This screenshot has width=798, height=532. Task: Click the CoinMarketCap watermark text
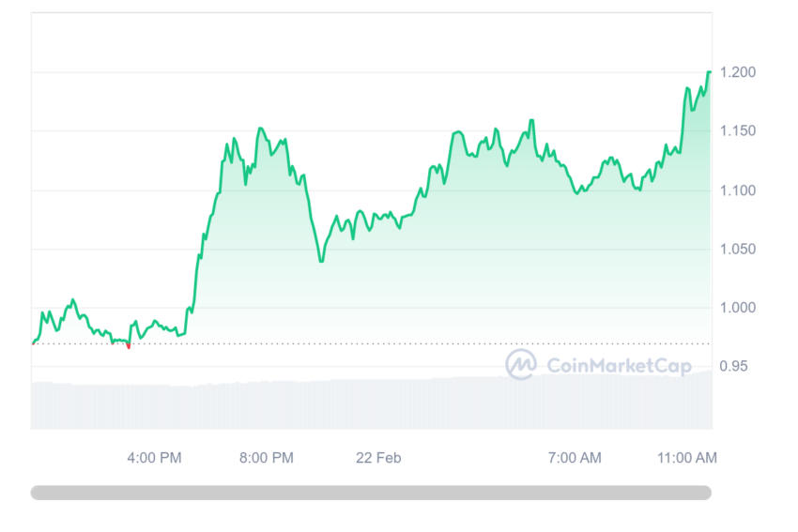coord(619,366)
